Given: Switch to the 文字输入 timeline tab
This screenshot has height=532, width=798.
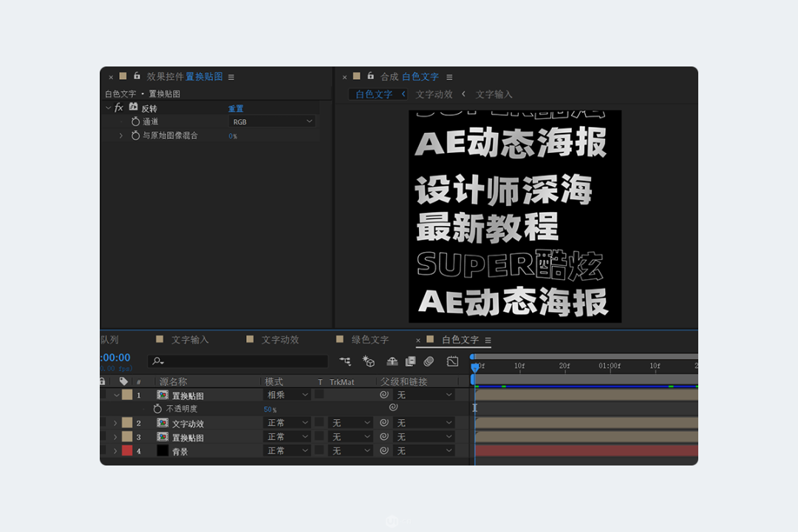Looking at the screenshot, I should 189,340.
